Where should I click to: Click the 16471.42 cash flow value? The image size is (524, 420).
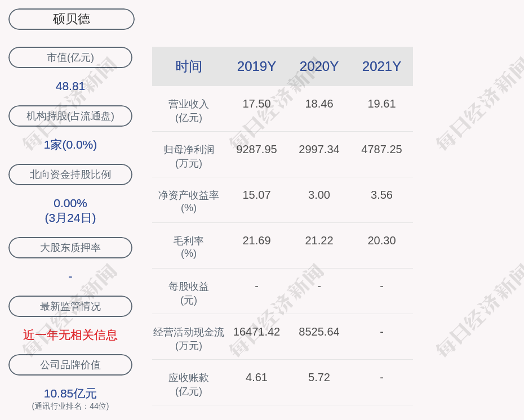[x=256, y=332]
